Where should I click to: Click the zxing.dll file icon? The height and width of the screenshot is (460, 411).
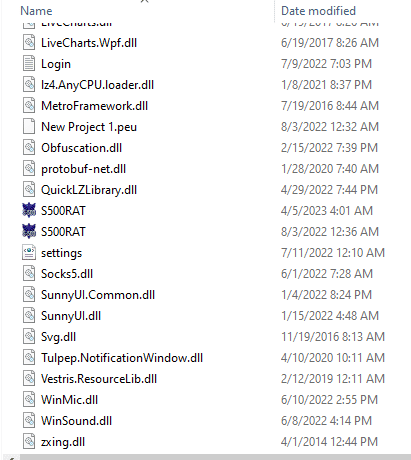click(29, 441)
